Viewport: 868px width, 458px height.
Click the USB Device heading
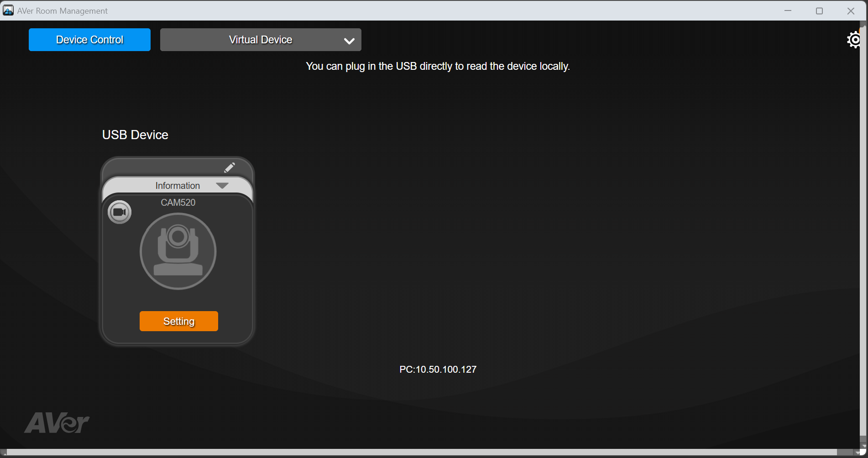click(x=135, y=135)
